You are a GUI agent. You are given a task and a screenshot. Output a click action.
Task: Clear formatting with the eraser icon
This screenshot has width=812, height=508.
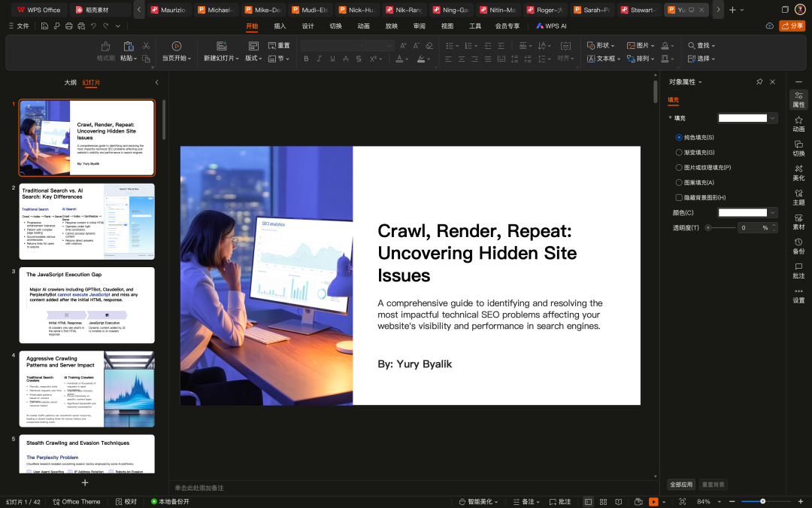pyautogui.click(x=429, y=46)
